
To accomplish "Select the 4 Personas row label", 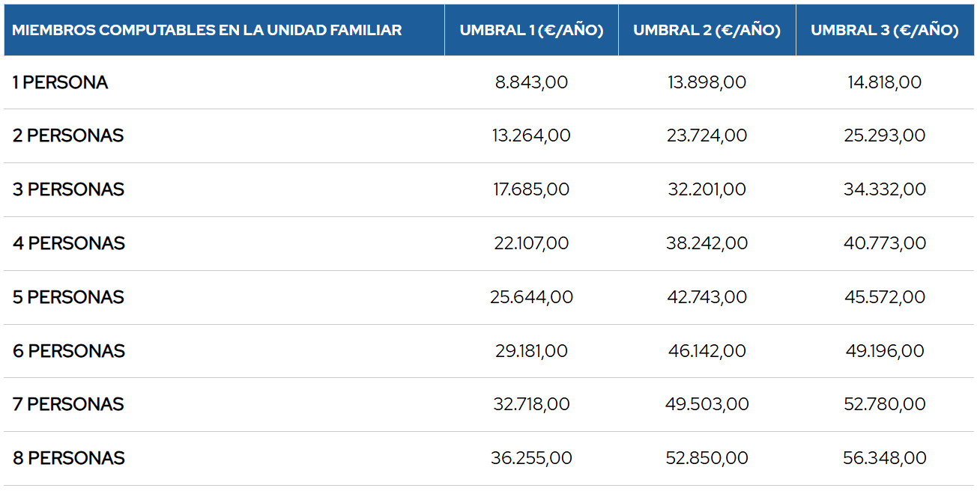I will click(x=68, y=243).
